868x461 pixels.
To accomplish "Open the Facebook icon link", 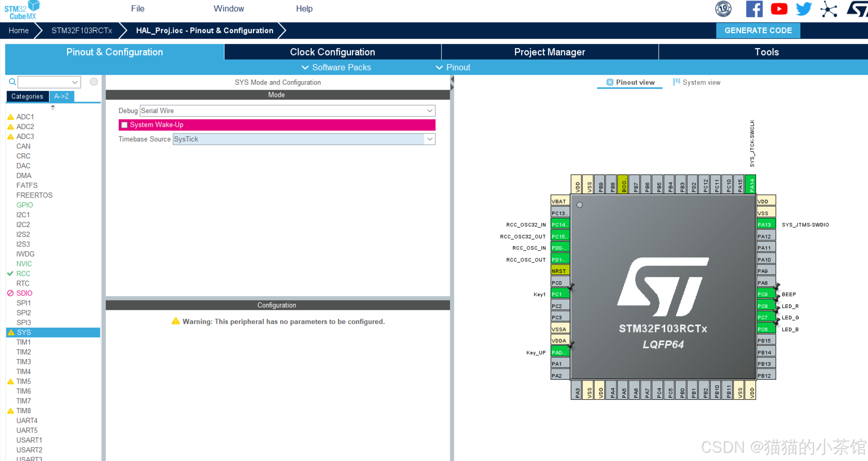I will click(x=754, y=9).
